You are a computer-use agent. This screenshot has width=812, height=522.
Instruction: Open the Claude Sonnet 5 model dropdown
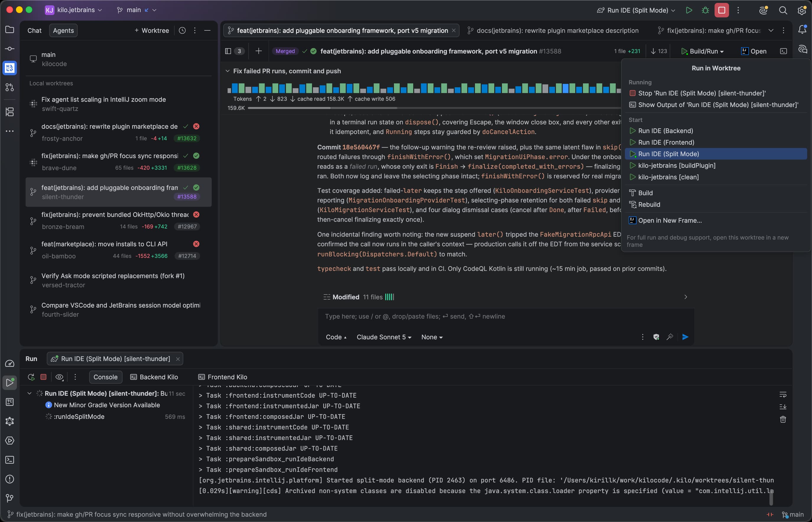(384, 337)
